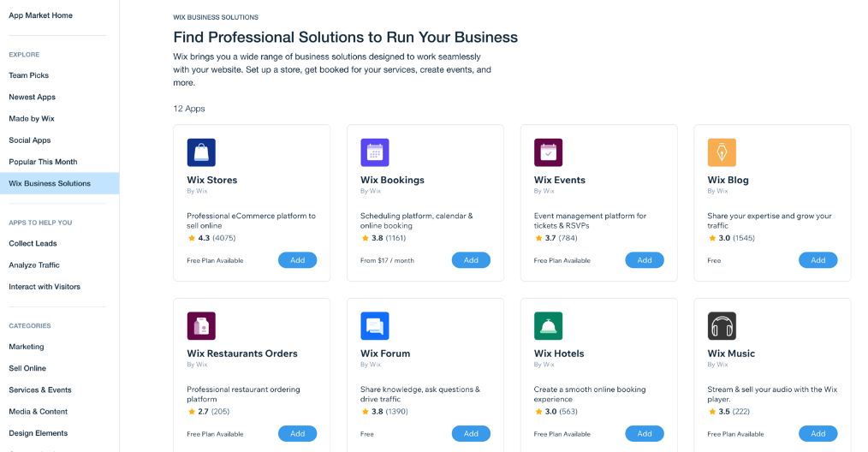The width and height of the screenshot is (868, 452).
Task: Select the Wix Events icon
Action: (548, 152)
